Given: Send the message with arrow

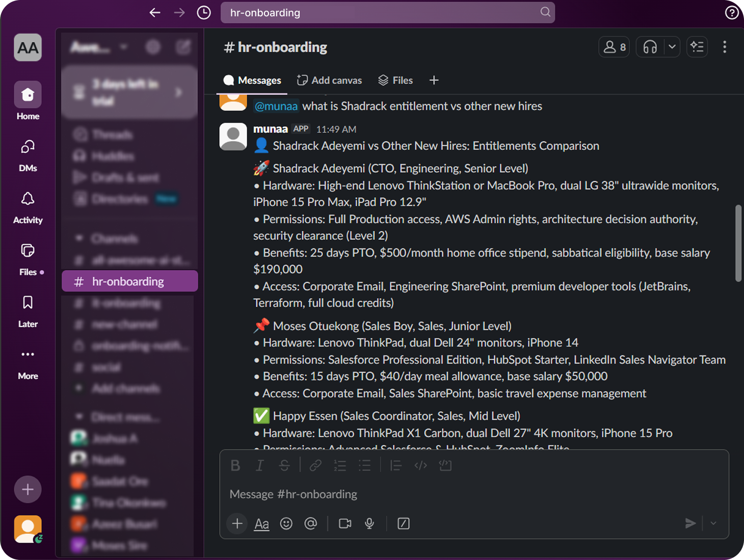Looking at the screenshot, I should [690, 523].
